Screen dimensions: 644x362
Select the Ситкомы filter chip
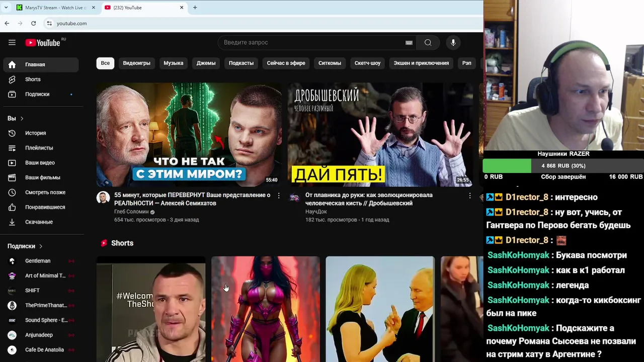click(330, 63)
